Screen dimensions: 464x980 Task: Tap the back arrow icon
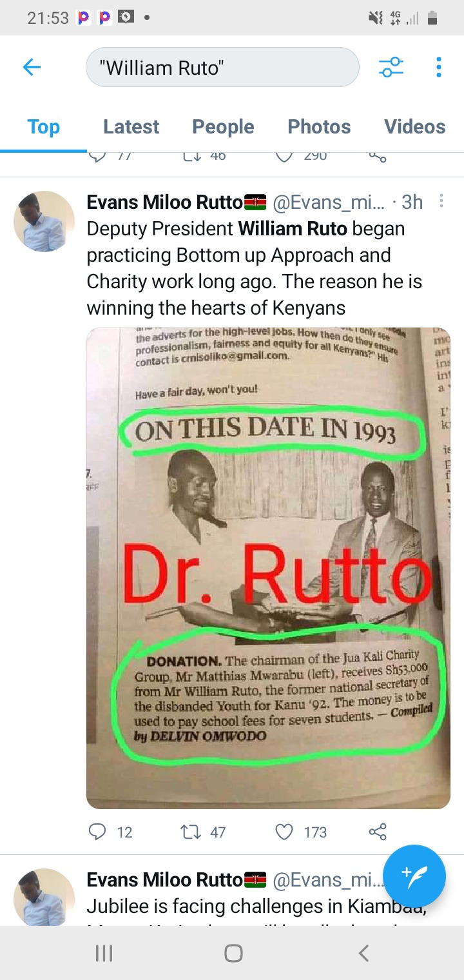coord(32,66)
